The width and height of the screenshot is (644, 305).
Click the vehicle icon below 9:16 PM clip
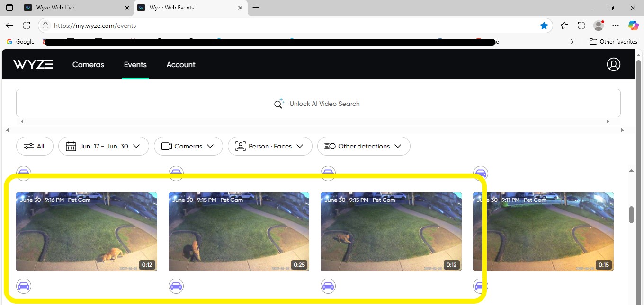pyautogui.click(x=24, y=286)
